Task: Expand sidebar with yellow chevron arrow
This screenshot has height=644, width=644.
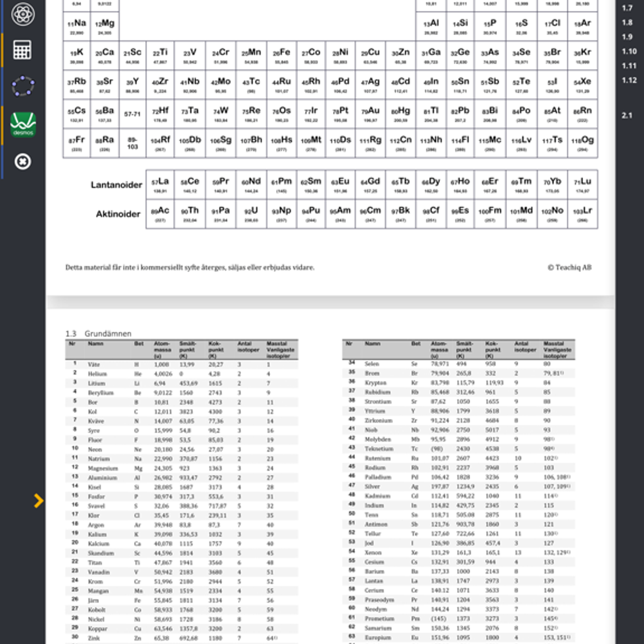Action: pos(39,501)
